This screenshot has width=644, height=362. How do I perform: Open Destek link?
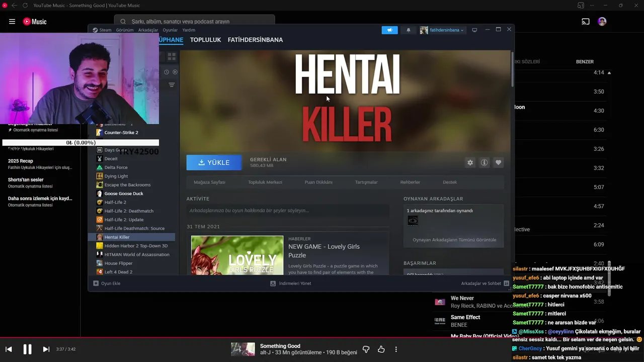click(450, 182)
